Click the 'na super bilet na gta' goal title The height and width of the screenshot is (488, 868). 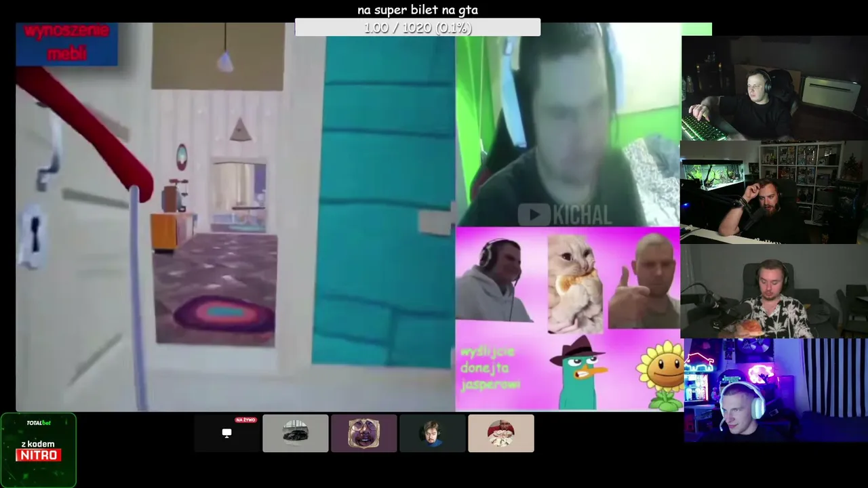418,9
